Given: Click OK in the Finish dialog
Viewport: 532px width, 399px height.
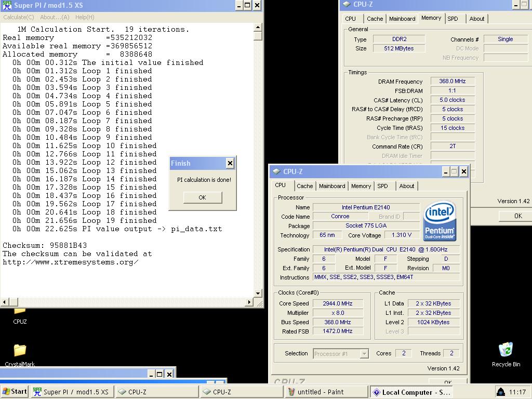Looking at the screenshot, I should coord(203,197).
